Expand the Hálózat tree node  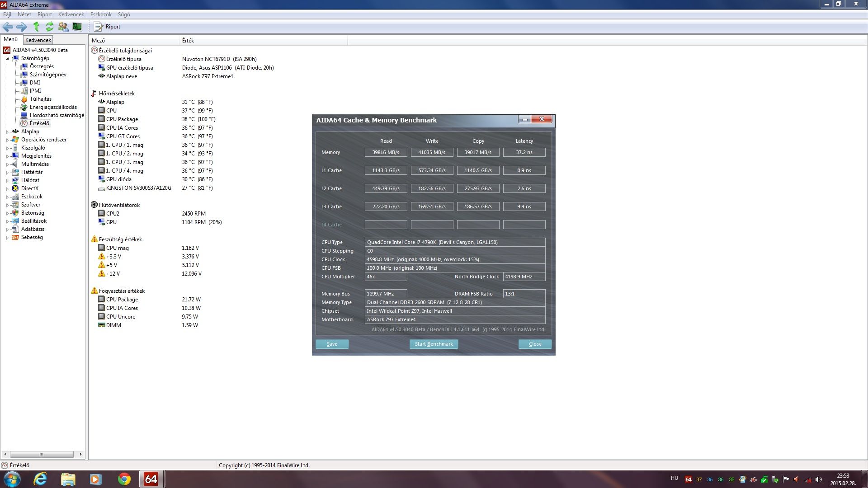click(x=7, y=181)
